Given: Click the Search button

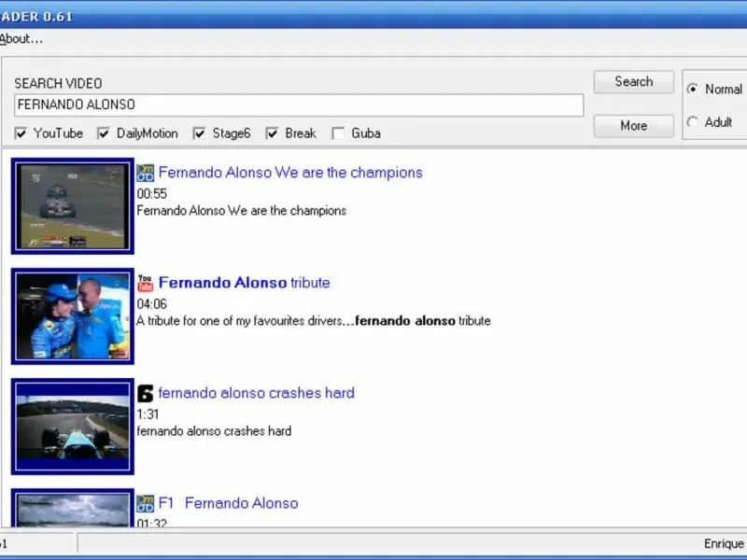Looking at the screenshot, I should tap(634, 82).
